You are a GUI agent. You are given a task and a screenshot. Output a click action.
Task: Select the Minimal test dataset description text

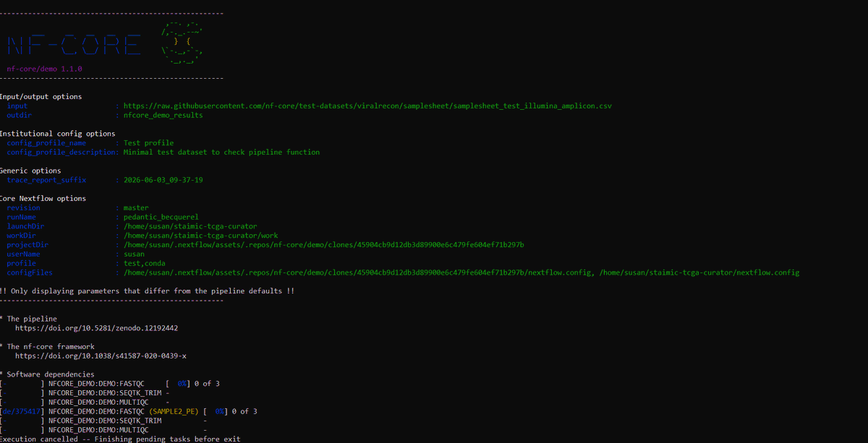pos(221,152)
